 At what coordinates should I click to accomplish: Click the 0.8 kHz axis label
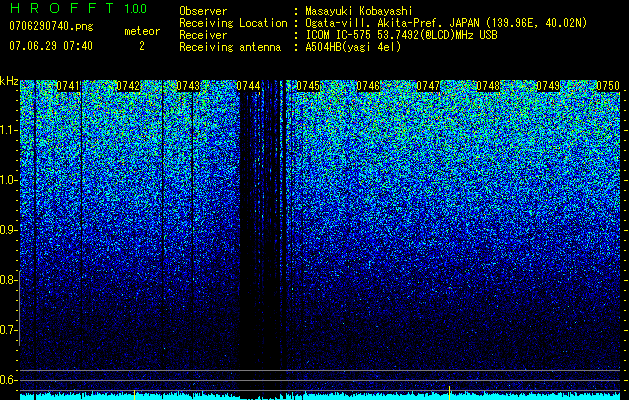[9, 280]
